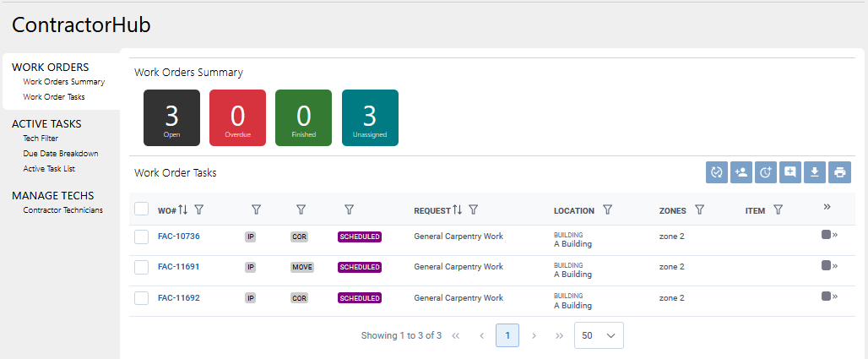Image resolution: width=868 pixels, height=359 pixels.
Task: Open work order FAC-10736 link
Action: click(179, 237)
